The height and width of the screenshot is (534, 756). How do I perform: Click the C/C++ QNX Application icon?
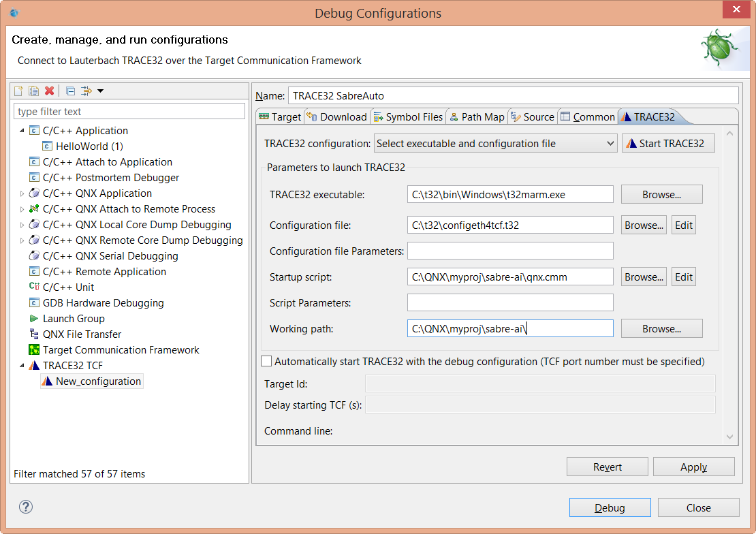coord(34,193)
